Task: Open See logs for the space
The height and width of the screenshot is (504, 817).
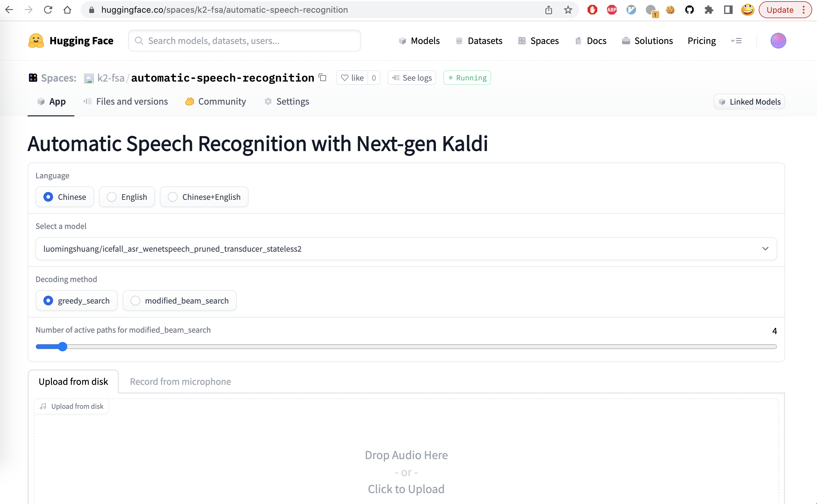Action: (411, 78)
